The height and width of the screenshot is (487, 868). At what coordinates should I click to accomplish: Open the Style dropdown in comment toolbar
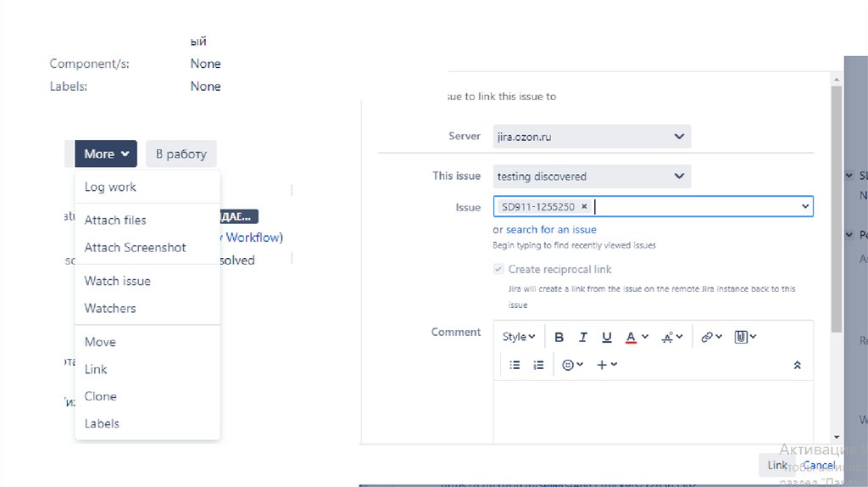tap(518, 337)
